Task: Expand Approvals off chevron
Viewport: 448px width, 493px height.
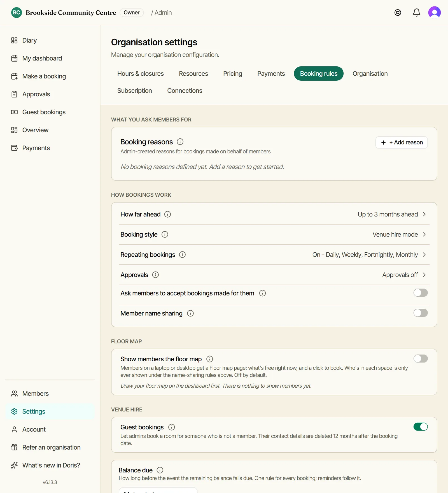Action: click(424, 275)
